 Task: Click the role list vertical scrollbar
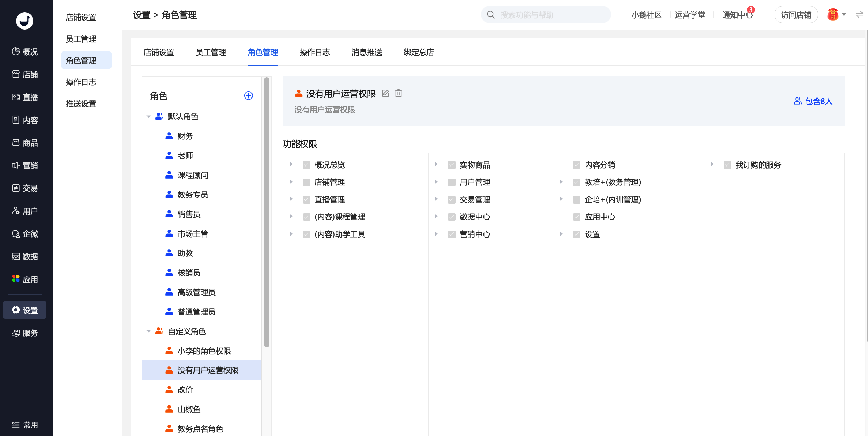267,212
